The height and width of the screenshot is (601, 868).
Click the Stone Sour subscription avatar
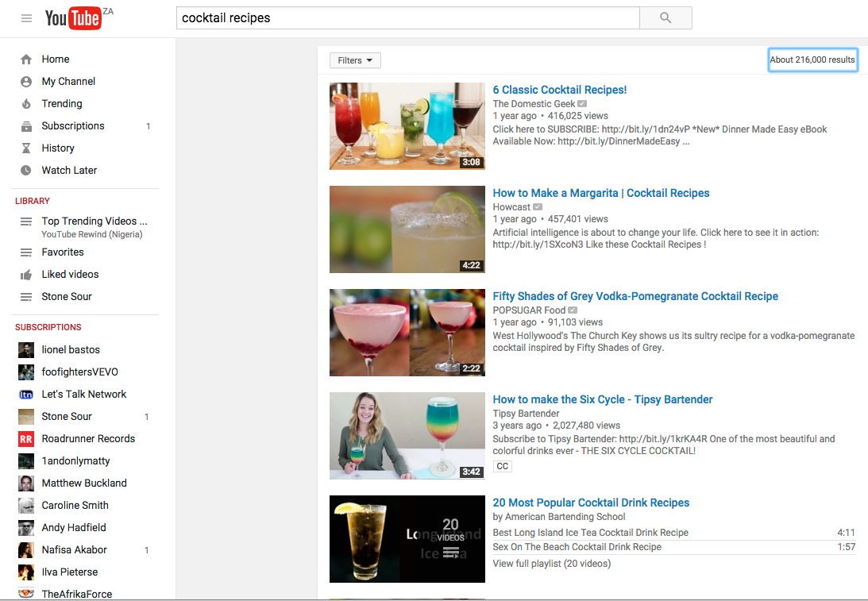26,416
